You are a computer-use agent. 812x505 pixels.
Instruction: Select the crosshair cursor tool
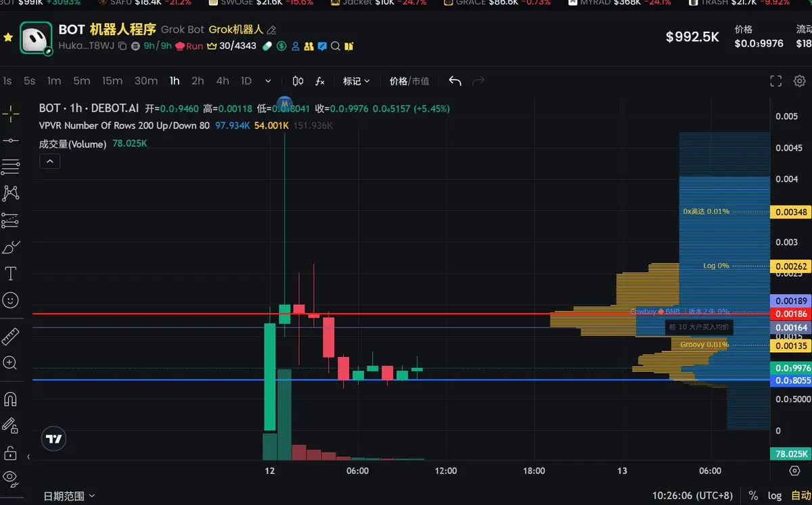click(x=10, y=114)
